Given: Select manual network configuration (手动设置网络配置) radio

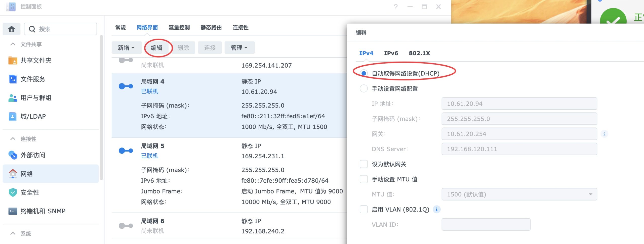Looking at the screenshot, I should pyautogui.click(x=364, y=89).
